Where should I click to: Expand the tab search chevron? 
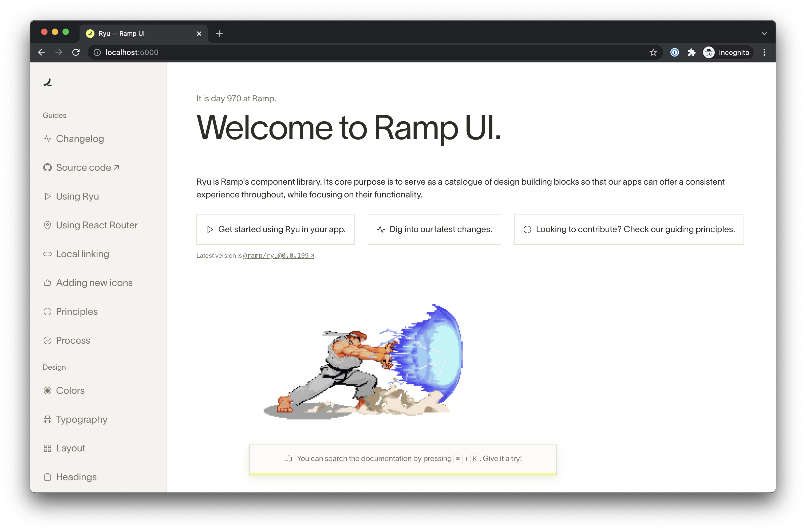tap(764, 34)
